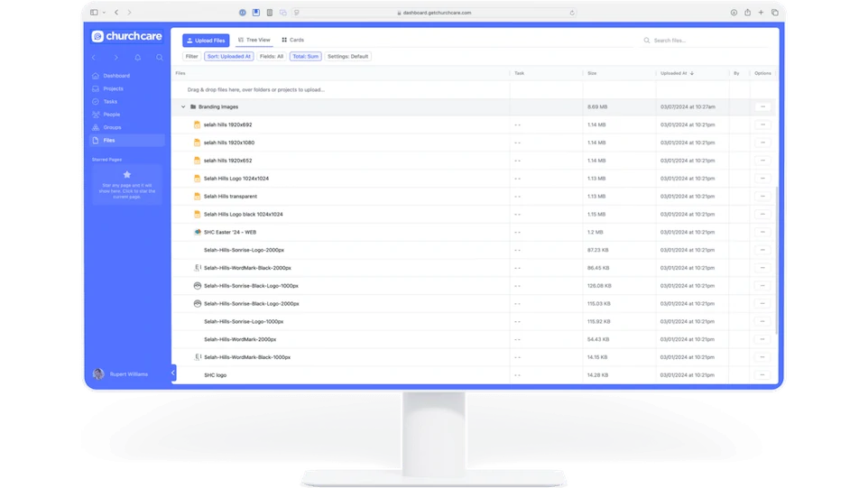This screenshot has width=868, height=488.
Task: Open browser share icon
Action: (747, 12)
